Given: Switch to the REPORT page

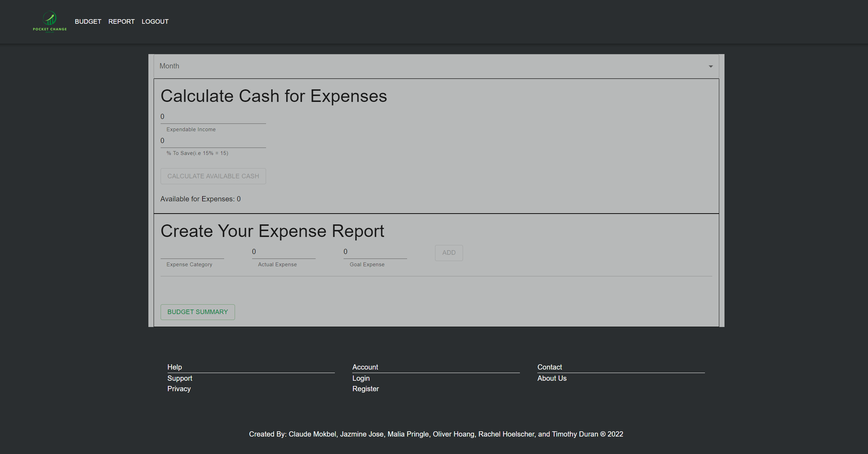Looking at the screenshot, I should click(x=121, y=21).
